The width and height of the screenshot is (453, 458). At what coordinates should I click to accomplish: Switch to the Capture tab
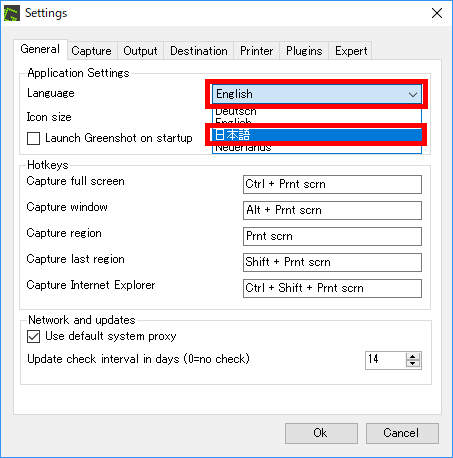coord(91,51)
